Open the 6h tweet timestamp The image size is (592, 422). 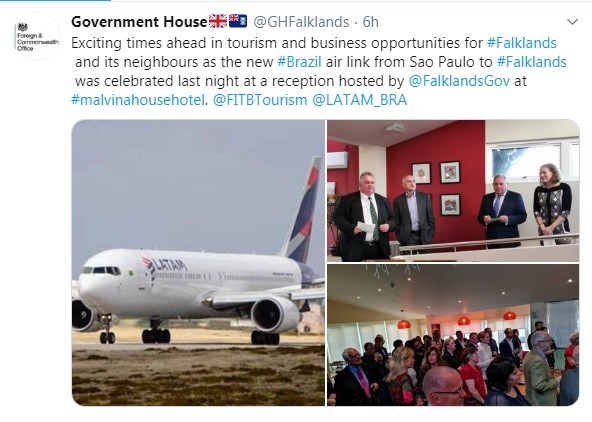pos(370,22)
